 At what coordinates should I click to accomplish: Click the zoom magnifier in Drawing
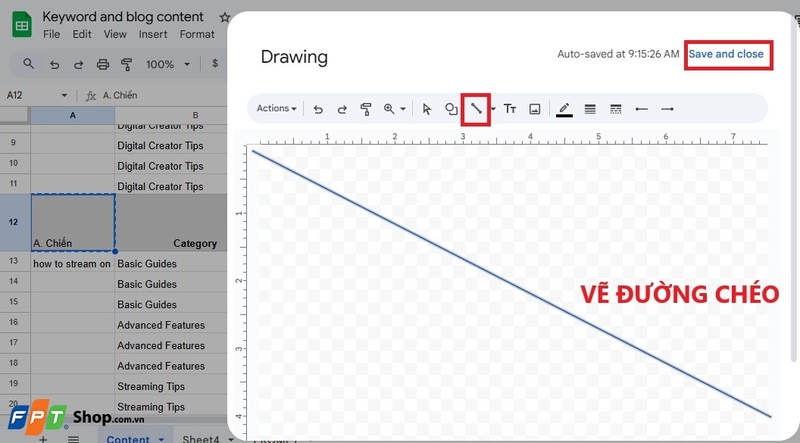(x=389, y=109)
